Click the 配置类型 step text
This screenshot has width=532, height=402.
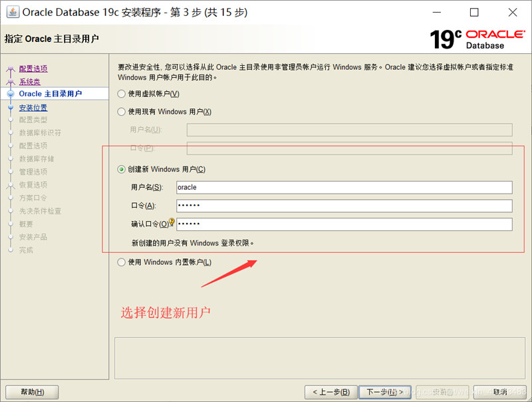click(x=33, y=120)
